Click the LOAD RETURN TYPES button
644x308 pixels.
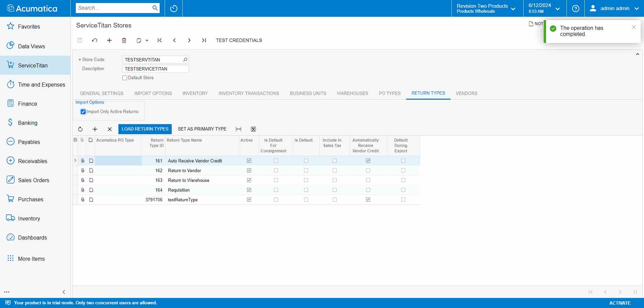click(145, 129)
